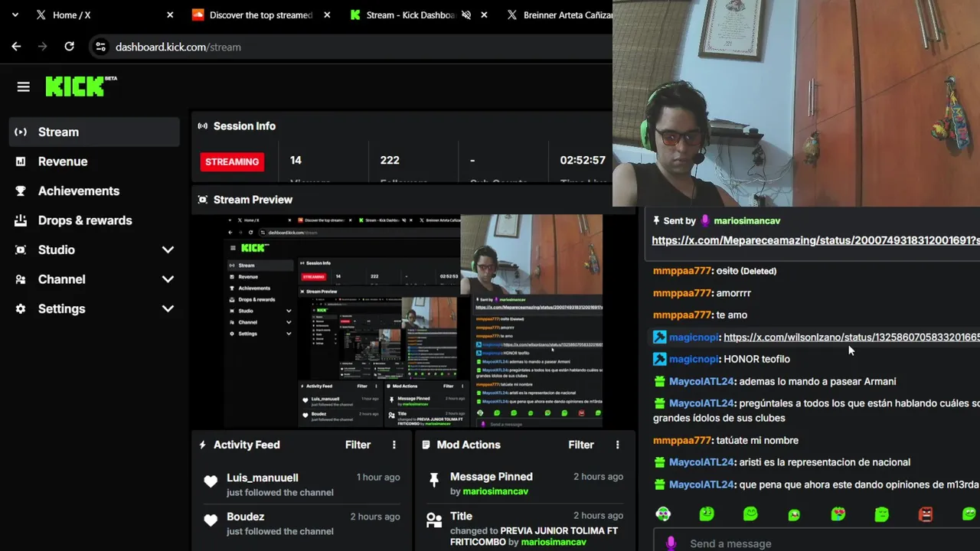Click the Mod Actions gavel icon

click(x=426, y=445)
